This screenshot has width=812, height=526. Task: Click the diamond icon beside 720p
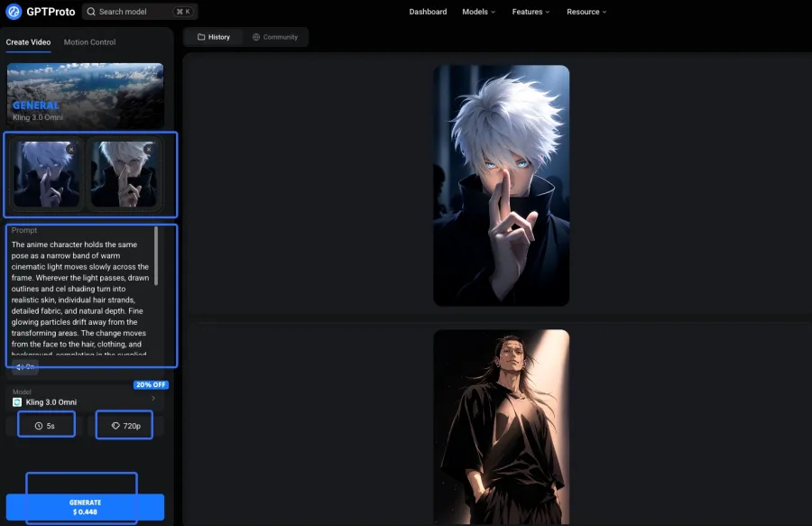[115, 426]
